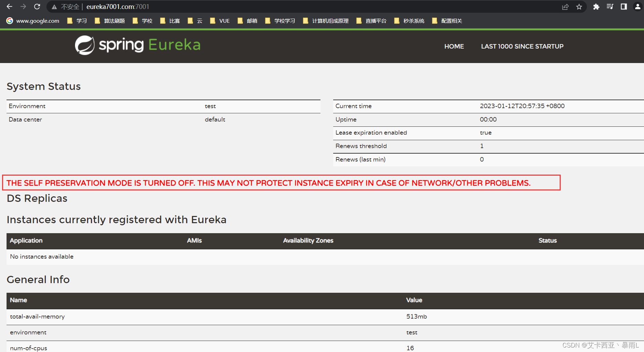Open the 计算机组成原理 bookmark folder
The image size is (644, 352).
(x=326, y=21)
